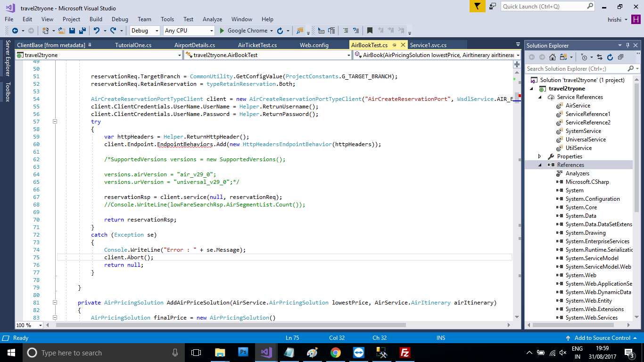This screenshot has height=362, width=644.
Task: Click the Home icon in Solution Explorer
Action: 552,56
